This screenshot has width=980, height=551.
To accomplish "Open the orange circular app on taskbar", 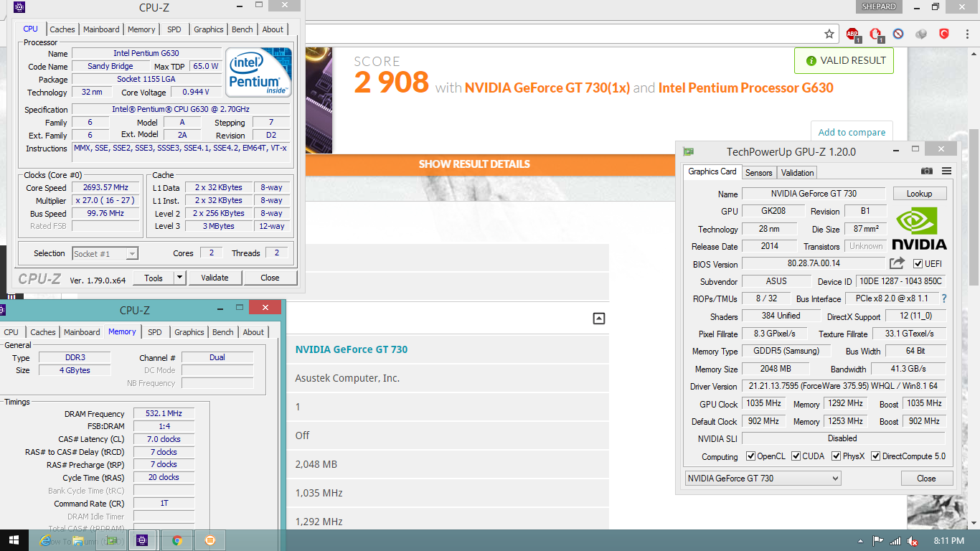I will pos(210,540).
